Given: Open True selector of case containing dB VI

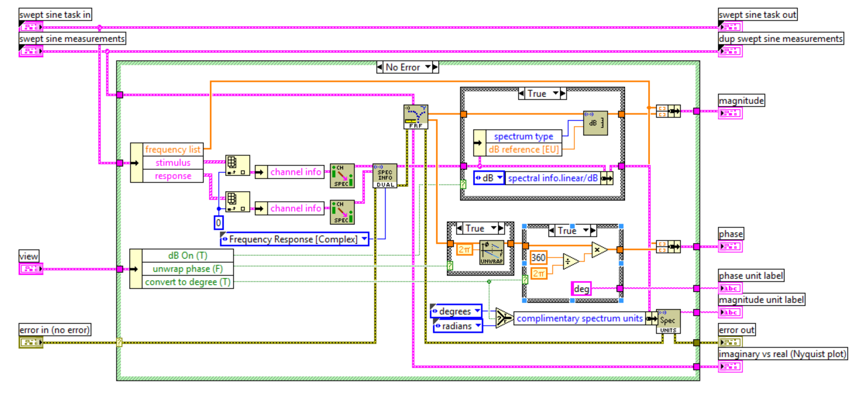Looking at the screenshot, I should [556, 93].
